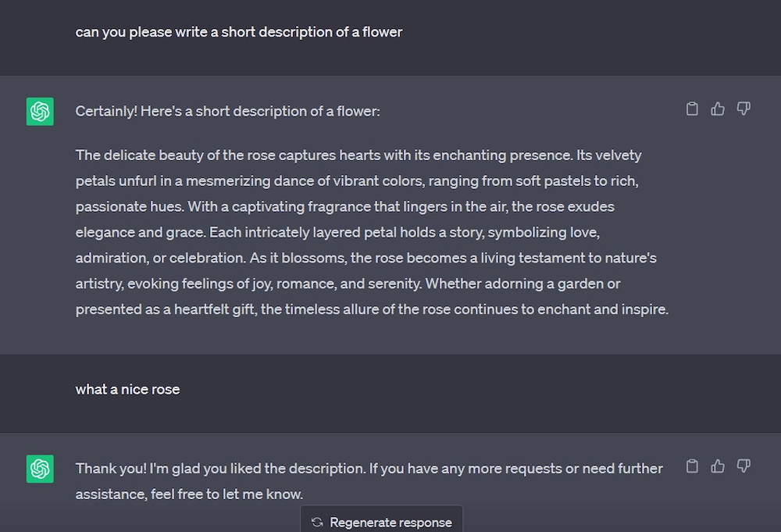781x532 pixels.
Task: Click the line beginning 'The delicate beauty of the rose'
Action: click(x=358, y=155)
